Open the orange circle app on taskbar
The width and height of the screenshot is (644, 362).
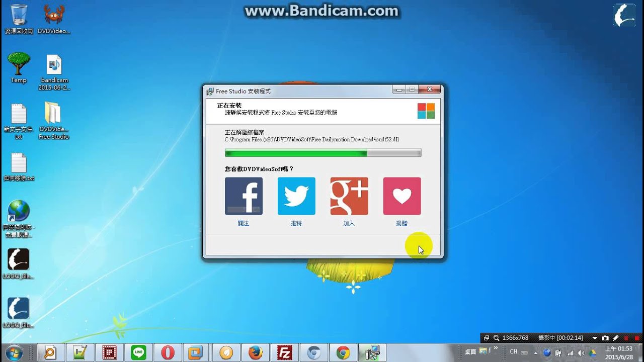pos(226,352)
